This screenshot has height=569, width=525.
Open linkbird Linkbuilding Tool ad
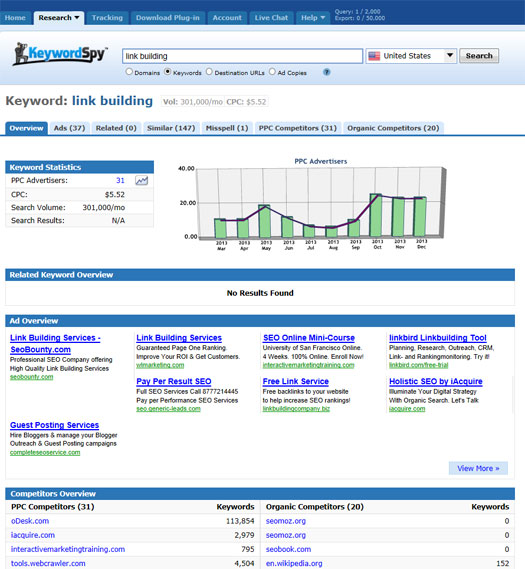point(438,338)
